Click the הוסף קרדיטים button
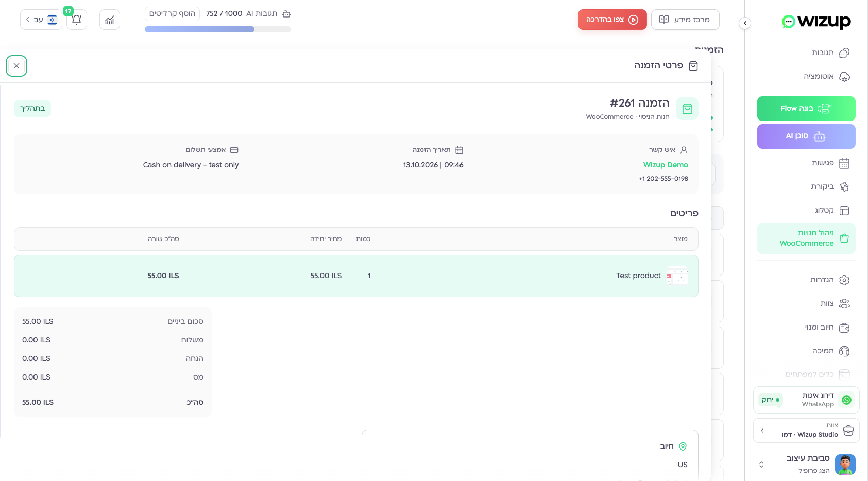This screenshot has width=868, height=481. (172, 13)
